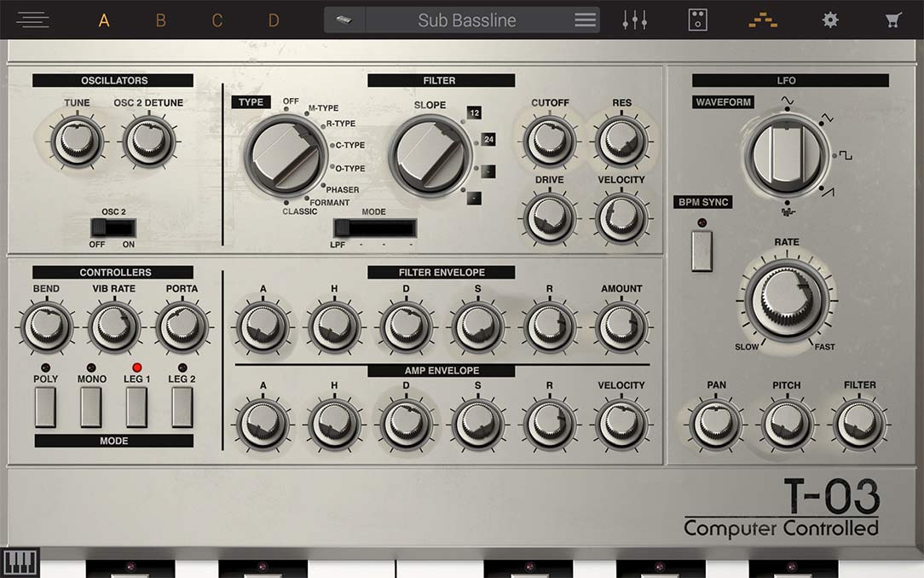Open the mixer sliders icon

pyautogui.click(x=635, y=20)
